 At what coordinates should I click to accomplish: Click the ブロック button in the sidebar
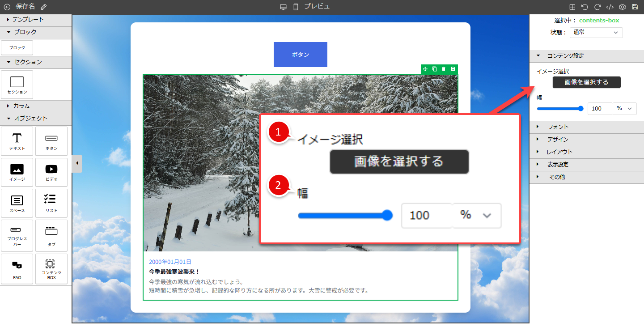[x=17, y=47]
